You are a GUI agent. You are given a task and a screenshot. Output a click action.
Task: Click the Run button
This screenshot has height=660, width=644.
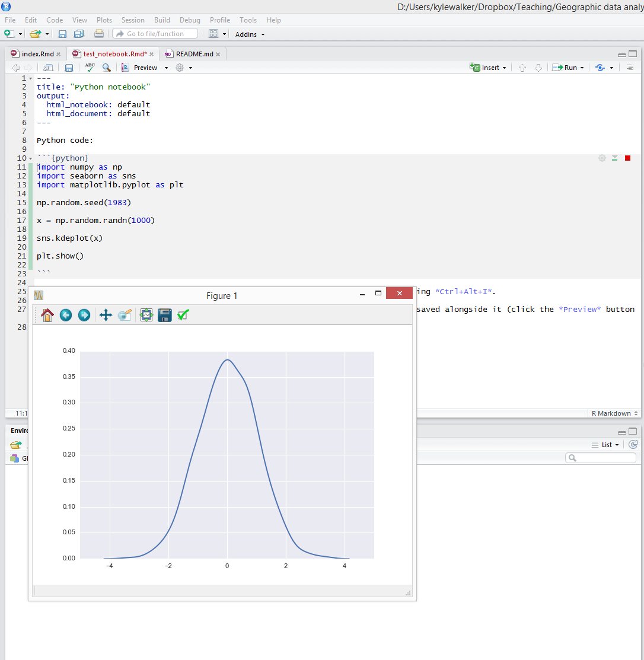[565, 68]
